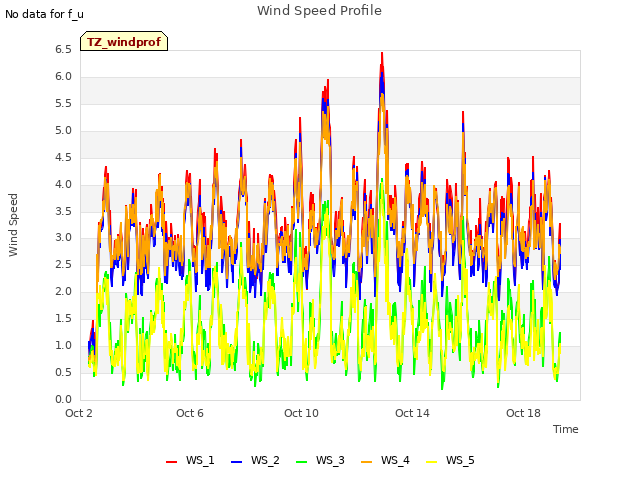640x480 pixels.
Task: Click the red WS_1 legend swatch
Action: [x=171, y=462]
